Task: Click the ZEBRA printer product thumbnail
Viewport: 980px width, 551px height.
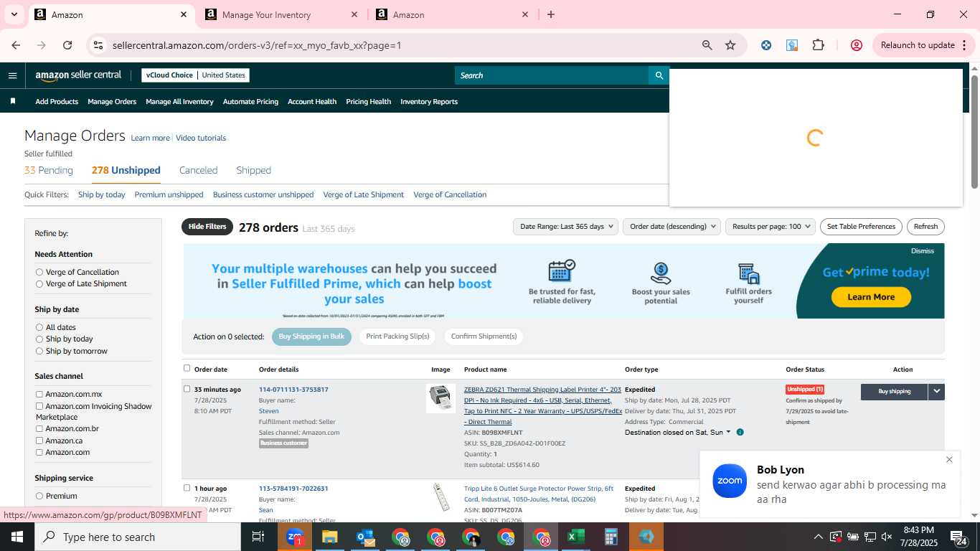Action: tap(440, 399)
